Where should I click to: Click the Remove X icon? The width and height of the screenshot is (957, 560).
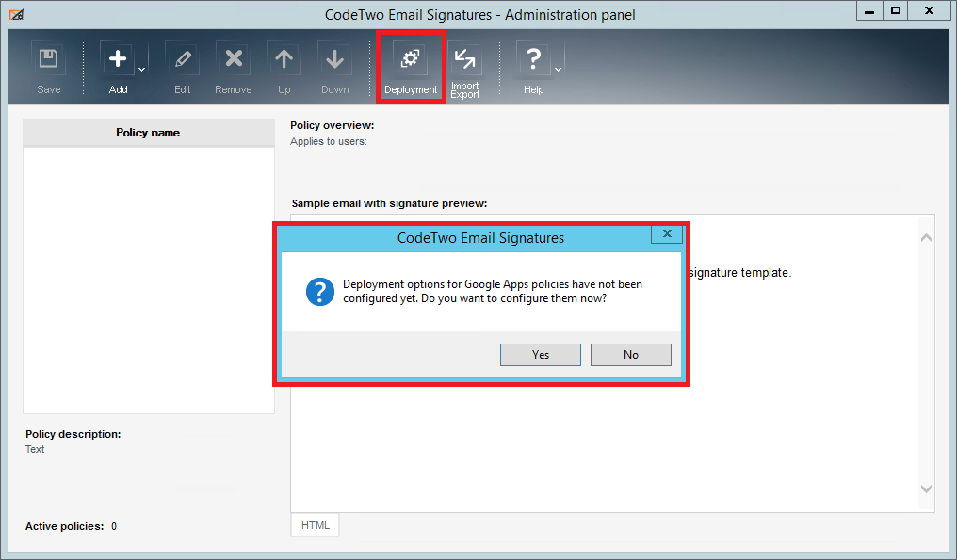(x=234, y=58)
